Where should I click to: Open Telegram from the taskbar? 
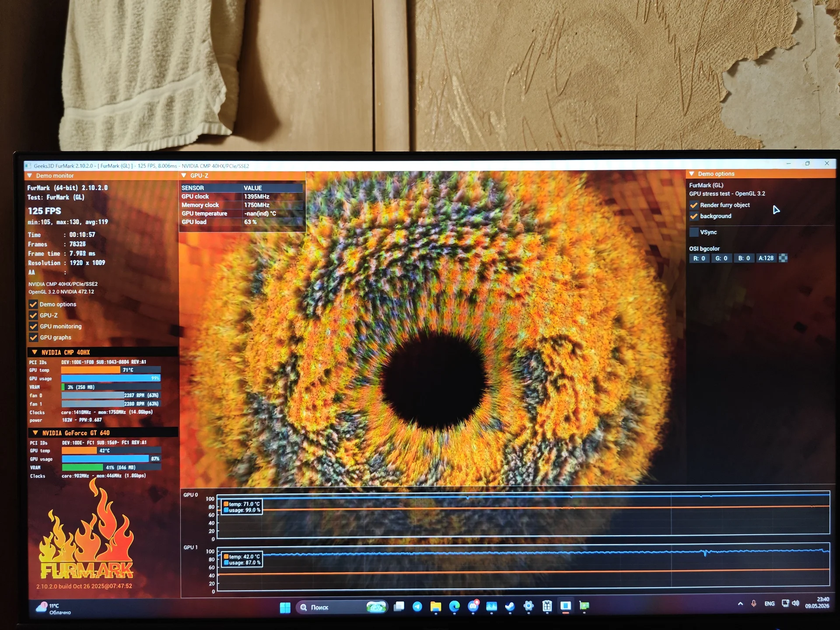pyautogui.click(x=417, y=606)
